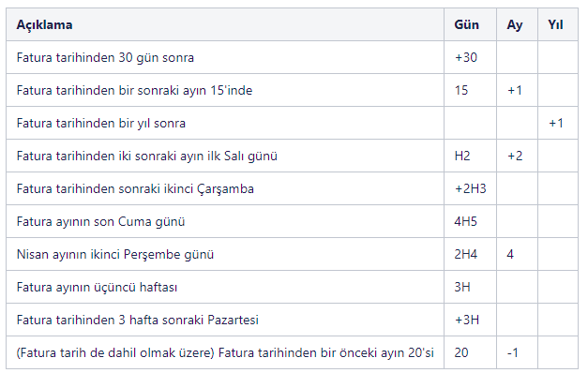Click the 20 value in last row

tap(461, 352)
